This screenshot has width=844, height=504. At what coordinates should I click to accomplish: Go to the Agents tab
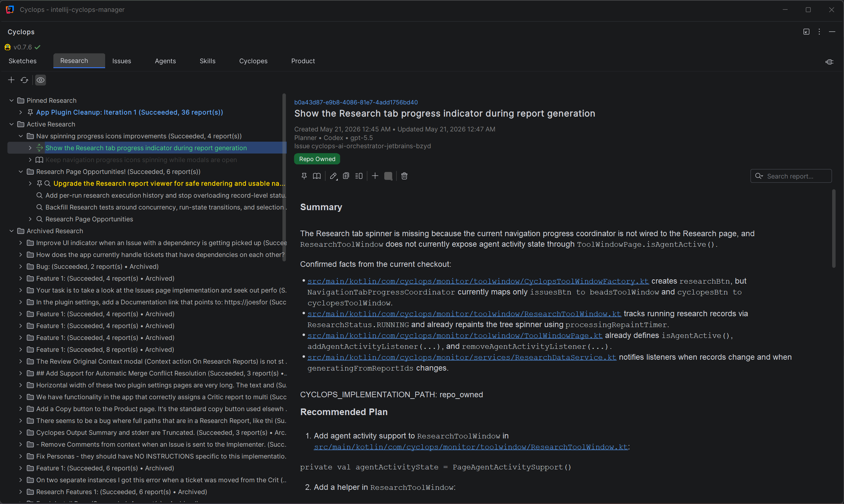tap(165, 61)
